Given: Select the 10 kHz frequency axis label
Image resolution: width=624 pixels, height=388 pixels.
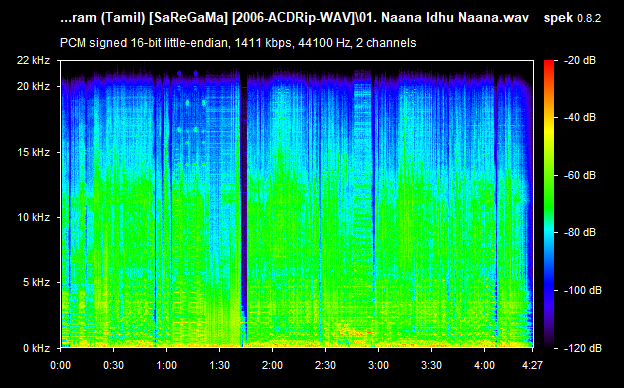Looking at the screenshot, I should point(33,217).
